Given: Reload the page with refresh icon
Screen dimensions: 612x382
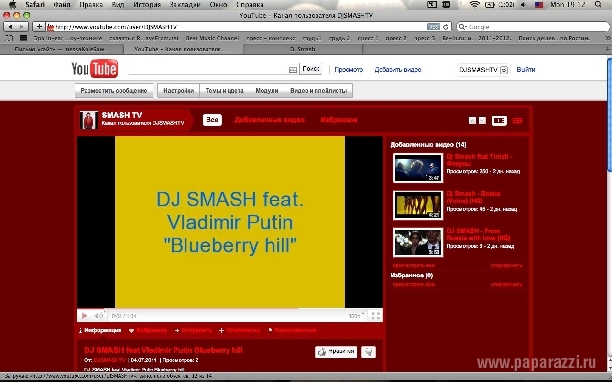Looking at the screenshot, I should [446, 27].
